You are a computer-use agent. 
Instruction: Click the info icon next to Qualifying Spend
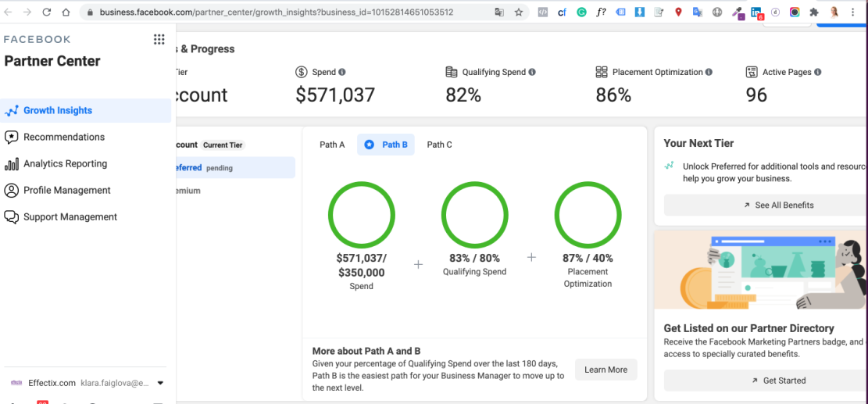pos(532,72)
